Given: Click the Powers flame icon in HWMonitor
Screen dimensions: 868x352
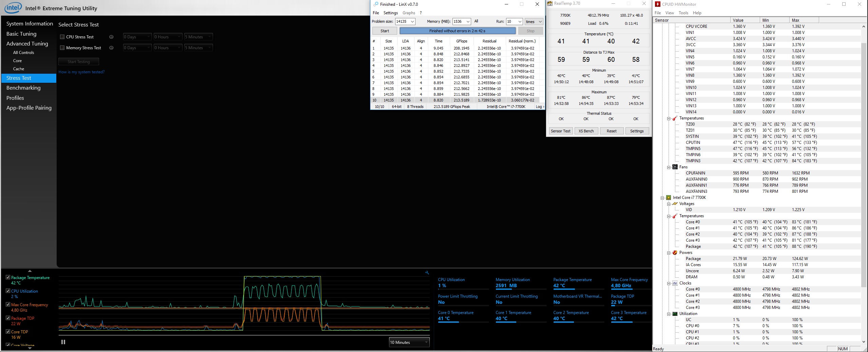Looking at the screenshot, I should [x=675, y=253].
